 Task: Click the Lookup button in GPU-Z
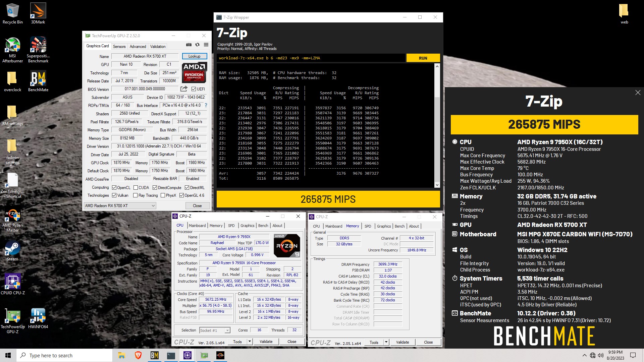coord(195,56)
